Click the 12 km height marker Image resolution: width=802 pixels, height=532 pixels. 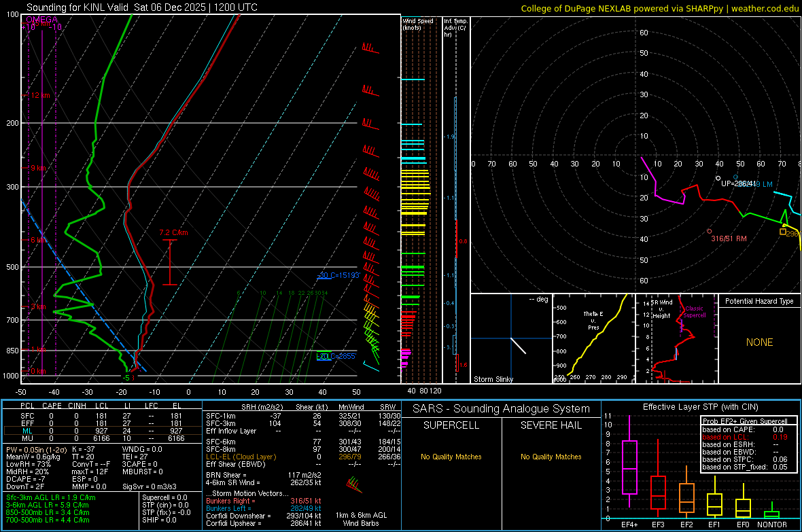pos(40,96)
